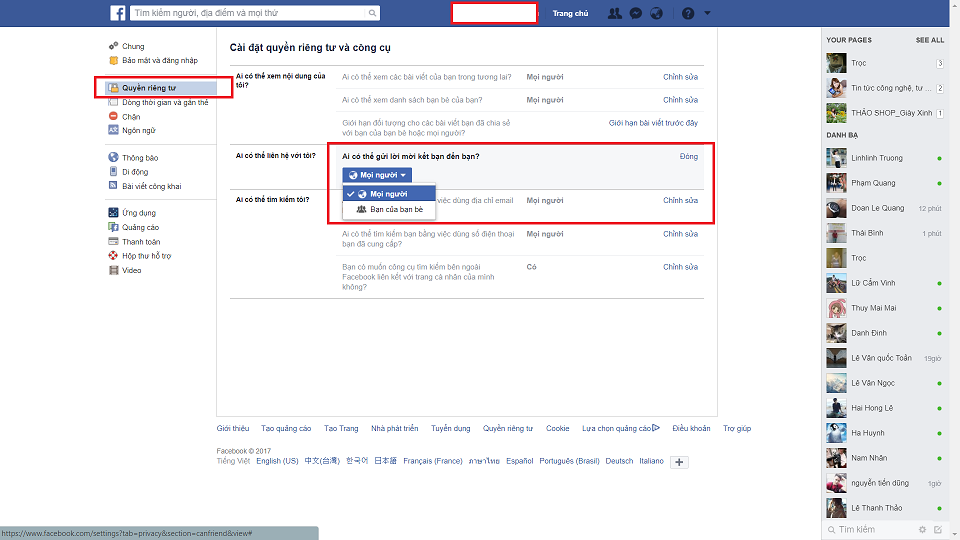Image resolution: width=960 pixels, height=540 pixels.
Task: Click Giới hạn bài viết trước đây link
Action: (x=653, y=123)
